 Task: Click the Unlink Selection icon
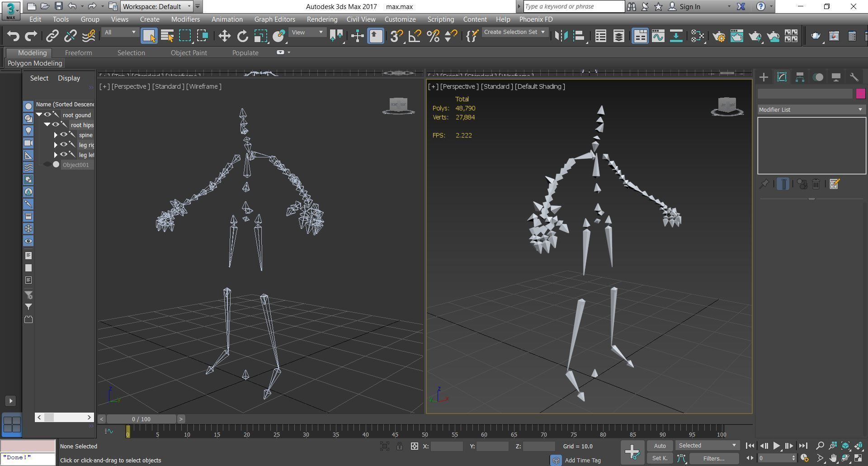(x=71, y=36)
